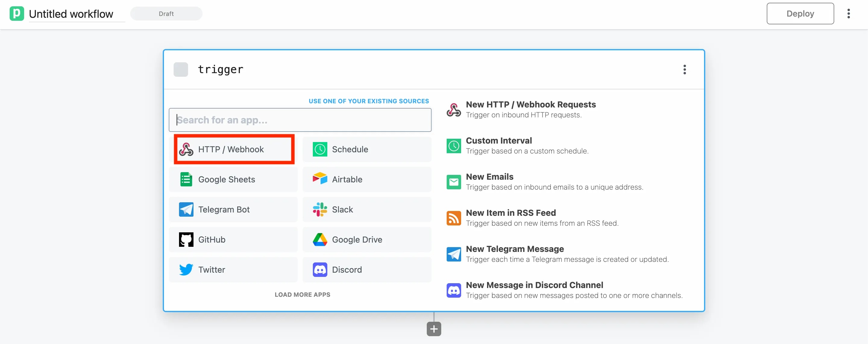
Task: Click the Slack icon
Action: (x=320, y=209)
